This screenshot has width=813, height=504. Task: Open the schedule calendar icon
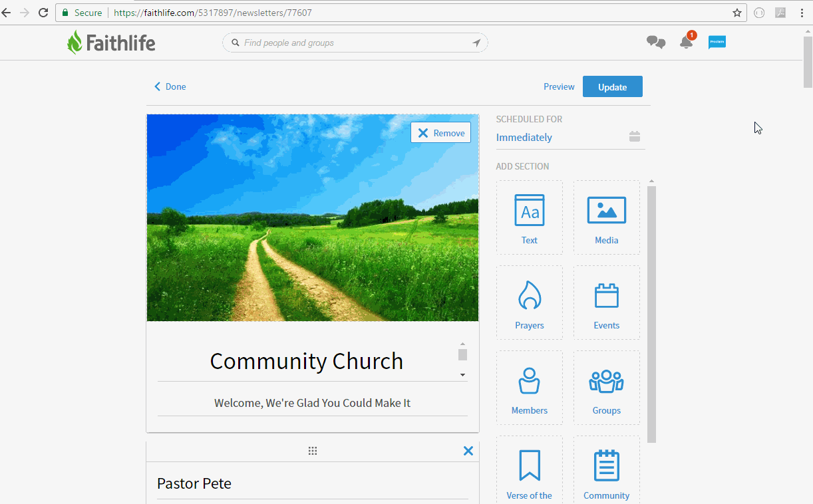[635, 136]
